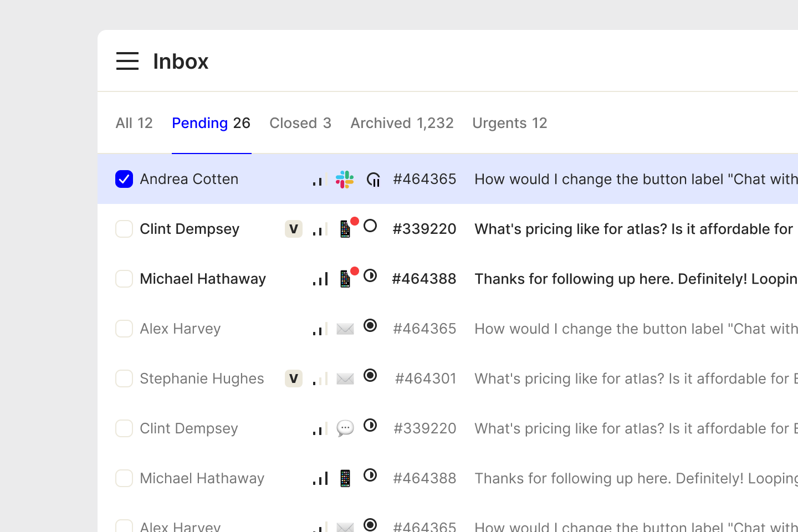Show the Closed conversations tab
Viewport: 798px width, 532px height.
tap(300, 123)
